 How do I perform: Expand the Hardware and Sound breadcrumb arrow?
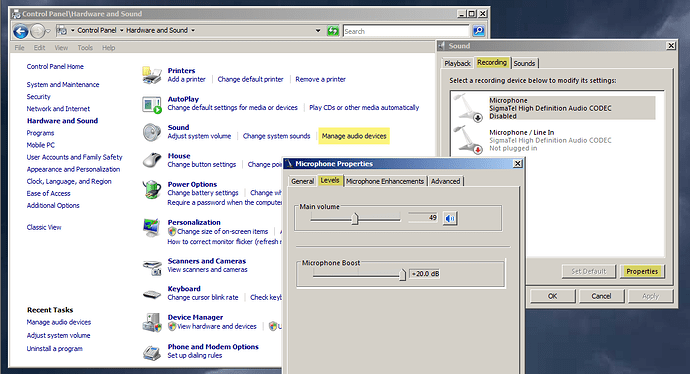coord(193,30)
